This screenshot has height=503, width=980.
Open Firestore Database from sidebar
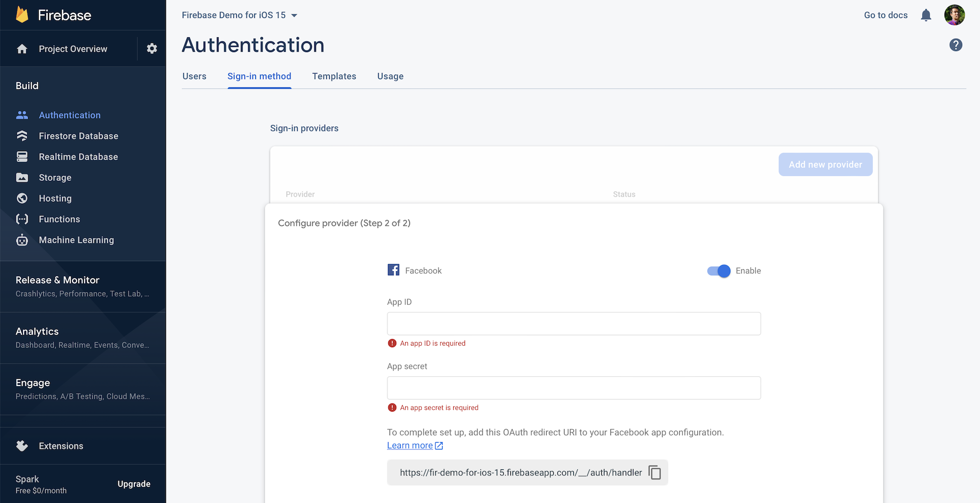pos(78,136)
